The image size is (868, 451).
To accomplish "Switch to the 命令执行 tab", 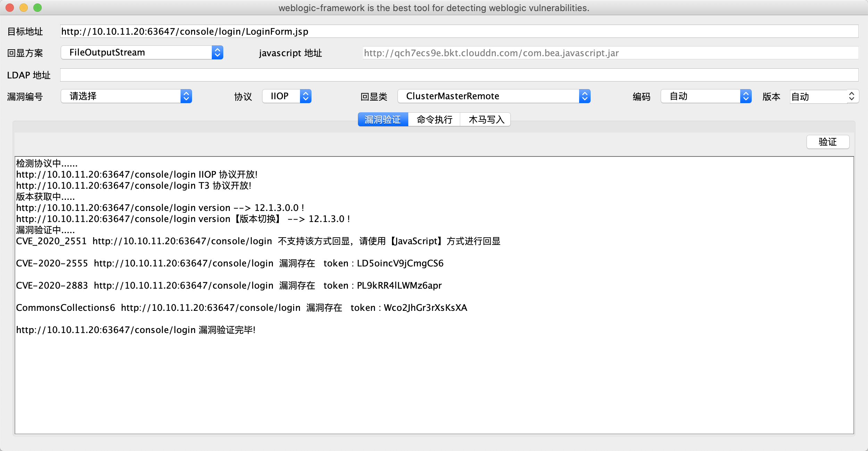I will pyautogui.click(x=434, y=120).
